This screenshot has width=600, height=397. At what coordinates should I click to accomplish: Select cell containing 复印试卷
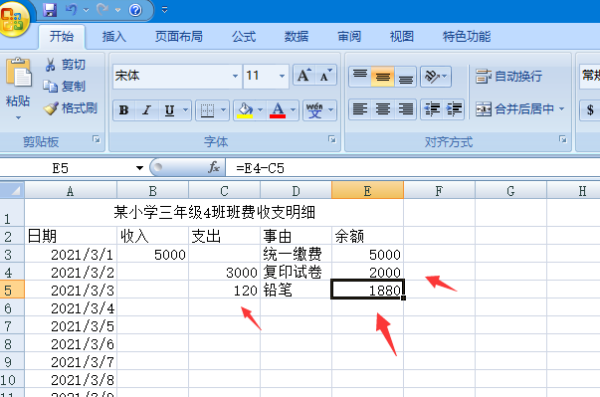296,272
